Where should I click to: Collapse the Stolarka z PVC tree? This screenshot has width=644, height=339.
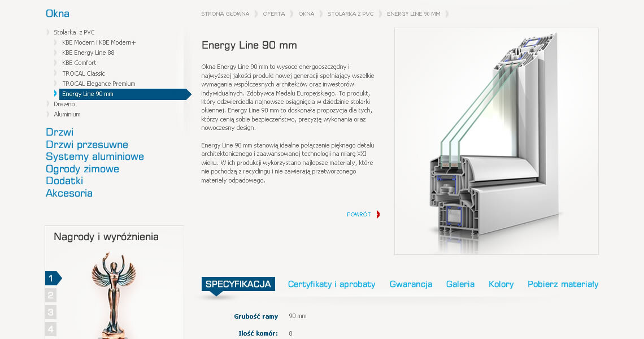coord(74,32)
